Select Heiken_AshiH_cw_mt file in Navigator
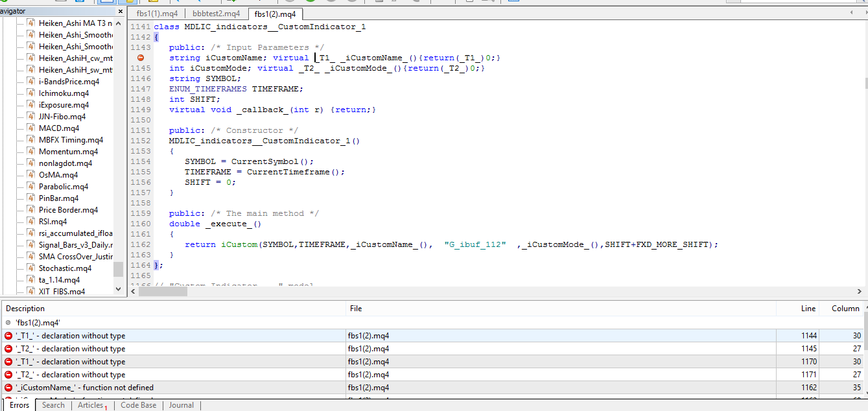The image size is (868, 411). [75, 58]
